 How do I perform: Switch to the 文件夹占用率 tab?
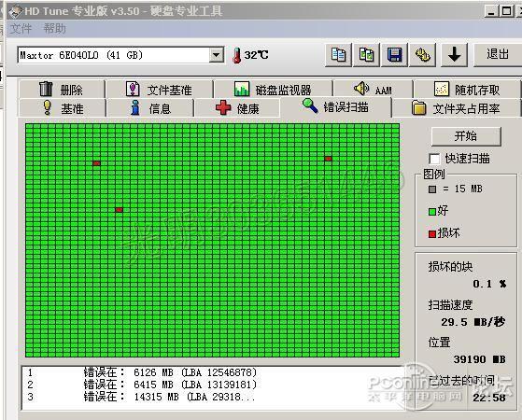(x=456, y=108)
